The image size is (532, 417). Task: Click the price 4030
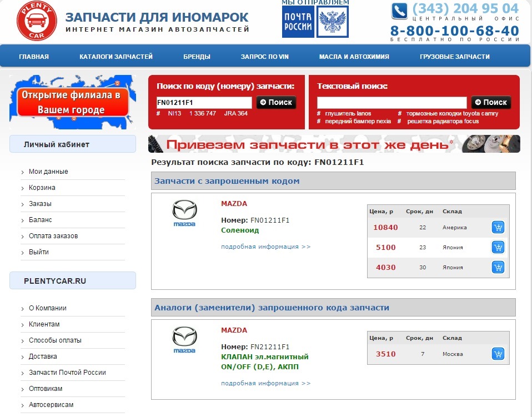pyautogui.click(x=386, y=268)
